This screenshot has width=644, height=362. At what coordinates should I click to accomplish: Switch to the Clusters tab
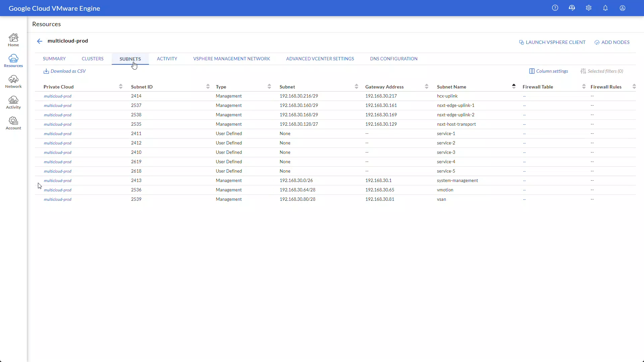pos(93,59)
